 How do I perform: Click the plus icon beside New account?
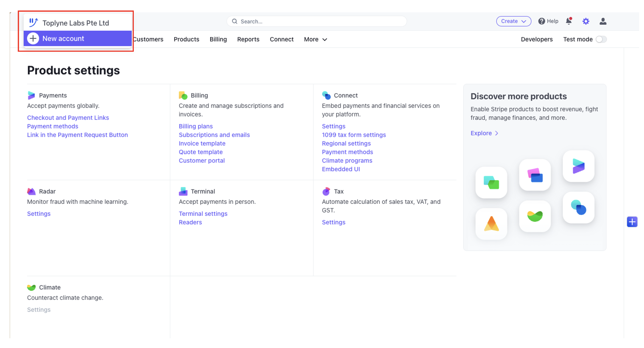point(33,39)
